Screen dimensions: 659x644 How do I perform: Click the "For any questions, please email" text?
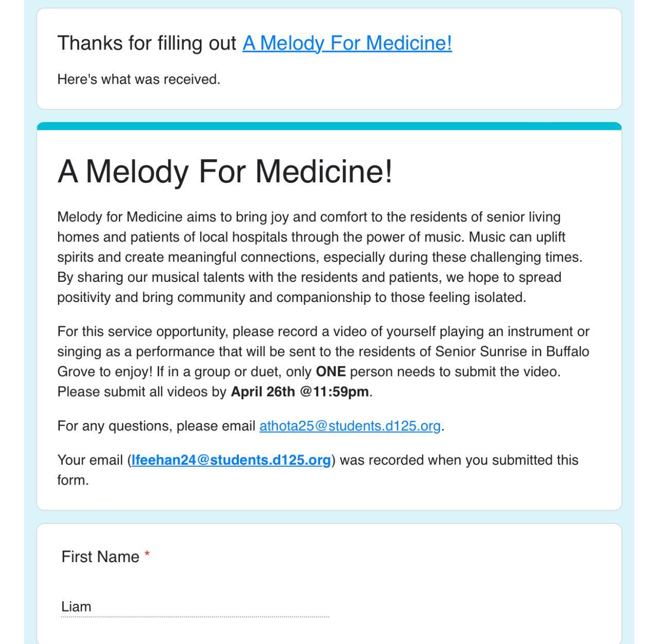tap(157, 426)
